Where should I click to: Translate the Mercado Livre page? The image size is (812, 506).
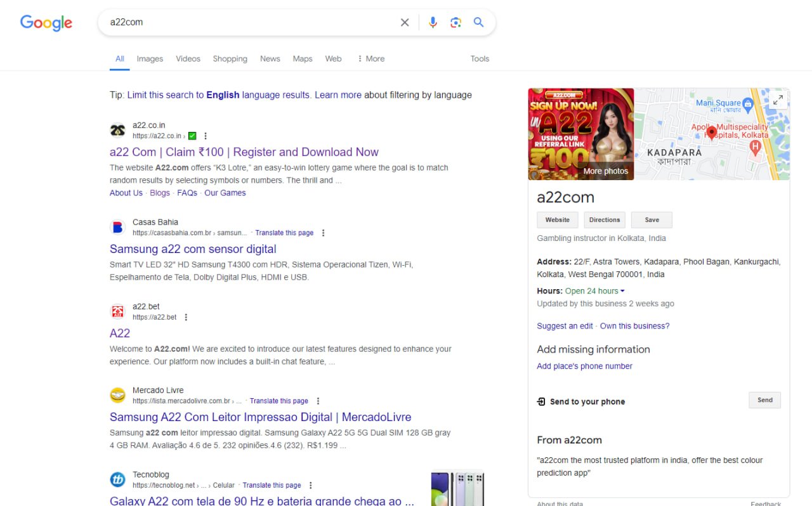(279, 401)
